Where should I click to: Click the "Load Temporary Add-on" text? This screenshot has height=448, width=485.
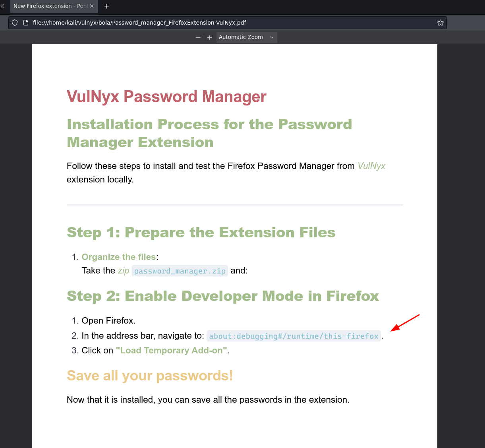171,351
